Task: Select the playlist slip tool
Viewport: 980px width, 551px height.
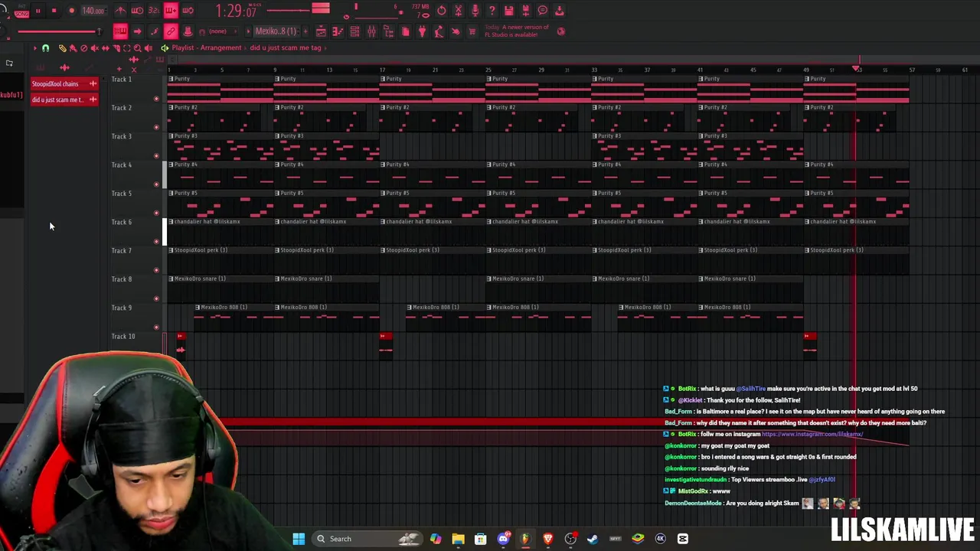Action: pos(106,48)
